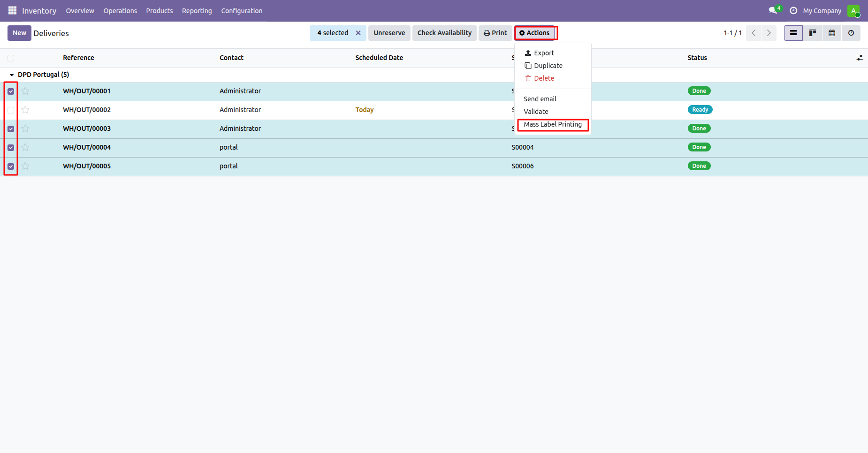Open delivery WH/OUT/00001
The height and width of the screenshot is (453, 868).
(87, 91)
